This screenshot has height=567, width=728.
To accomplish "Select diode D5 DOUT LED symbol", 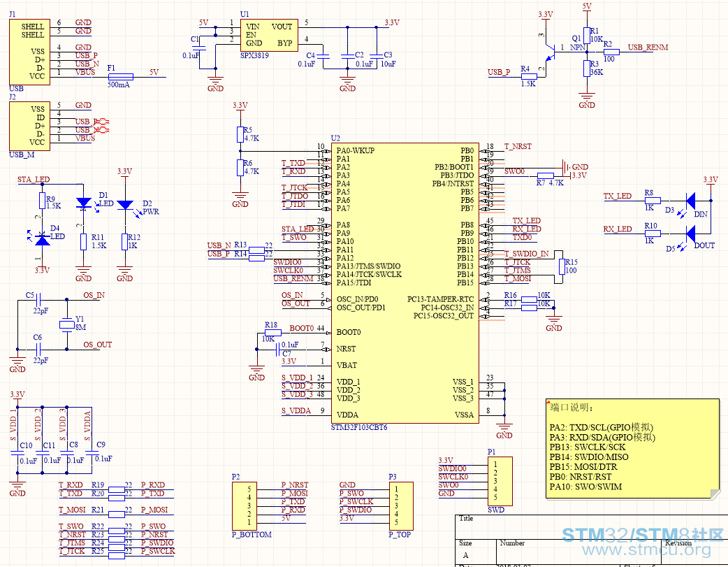I will (690, 234).
